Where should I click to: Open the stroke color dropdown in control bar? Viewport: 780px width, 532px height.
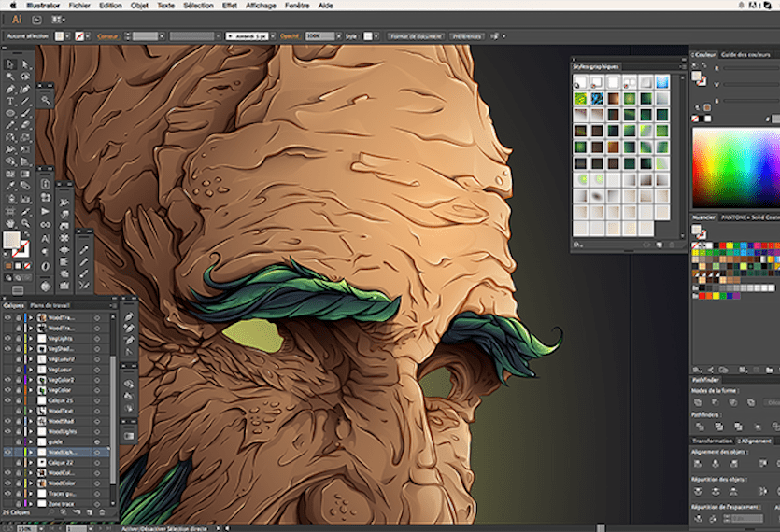88,36
